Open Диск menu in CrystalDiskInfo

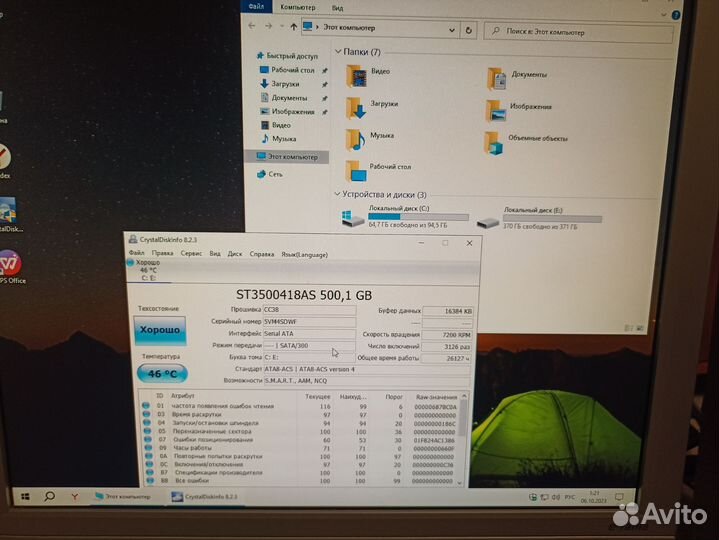235,253
